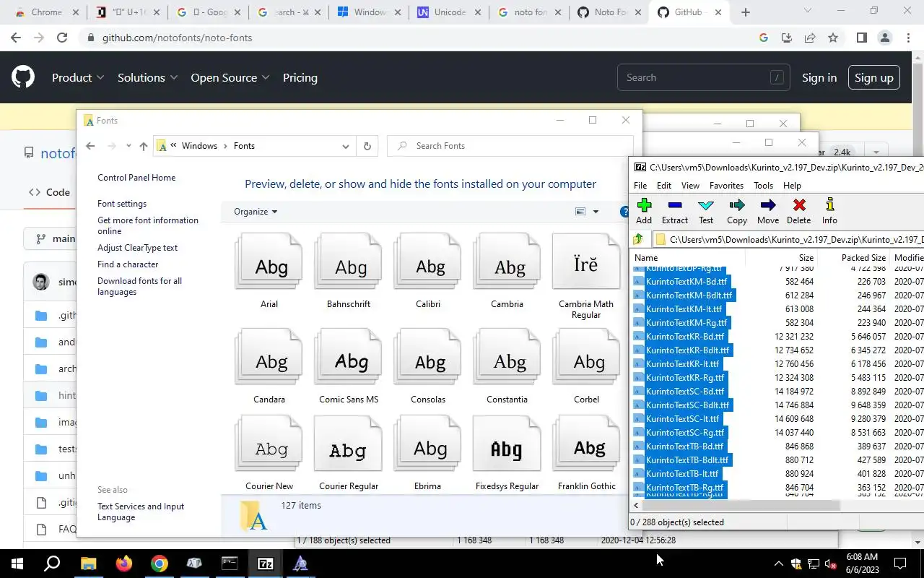The image size is (924, 578).
Task: Sort 7-Zip list by Packed Size
Action: [x=863, y=258]
